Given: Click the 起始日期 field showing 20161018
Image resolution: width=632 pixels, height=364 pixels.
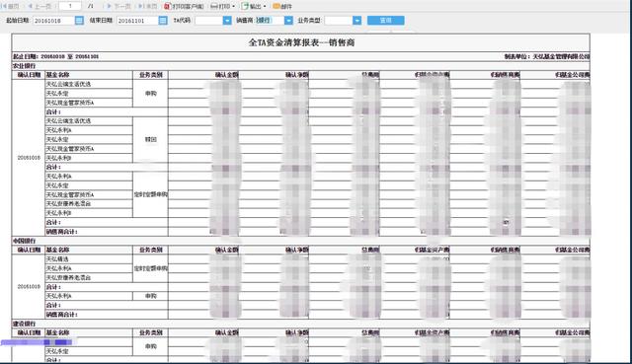Looking at the screenshot, I should point(53,20).
